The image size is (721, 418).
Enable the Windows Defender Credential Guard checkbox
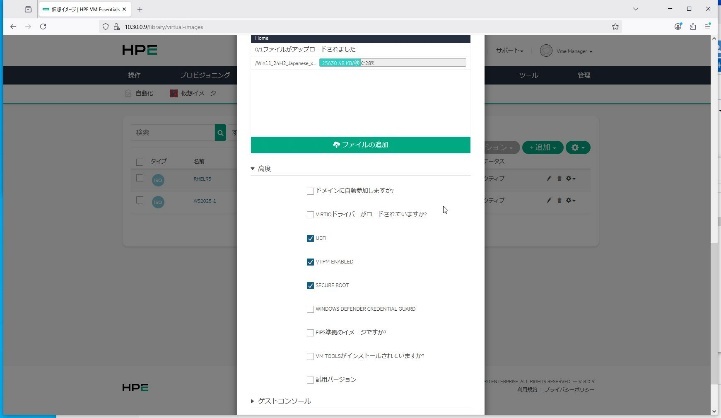310,309
